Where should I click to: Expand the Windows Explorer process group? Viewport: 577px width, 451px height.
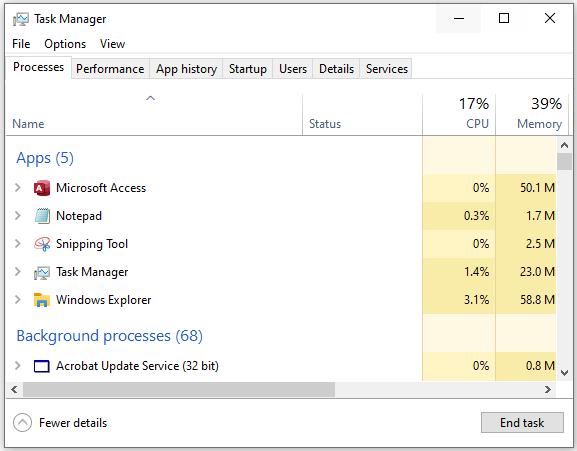point(17,299)
